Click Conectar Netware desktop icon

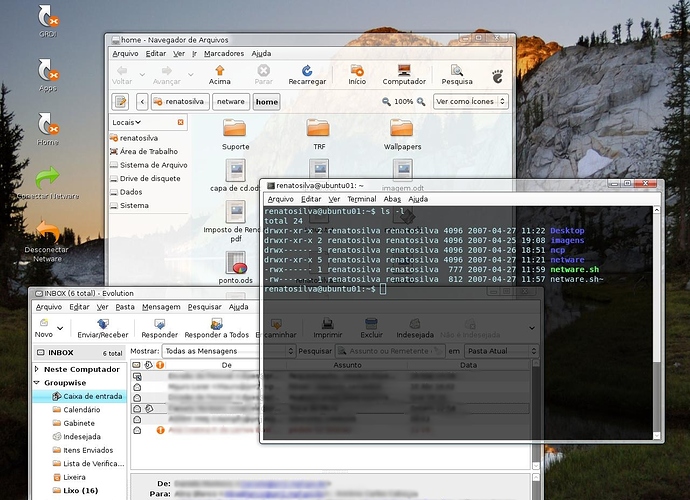point(48,183)
